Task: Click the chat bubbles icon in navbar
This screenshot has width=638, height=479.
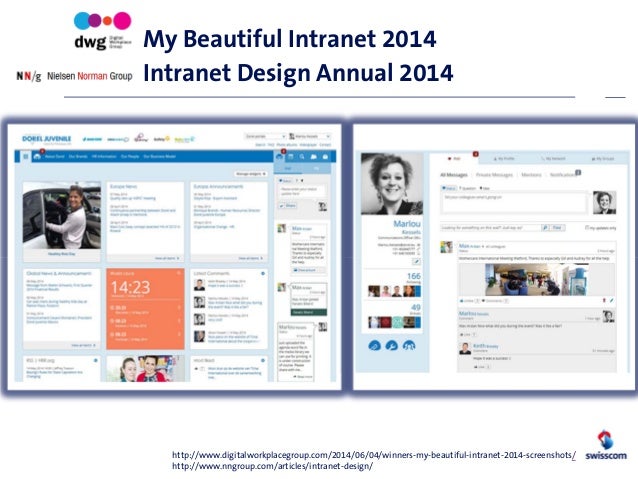Action: (314, 157)
